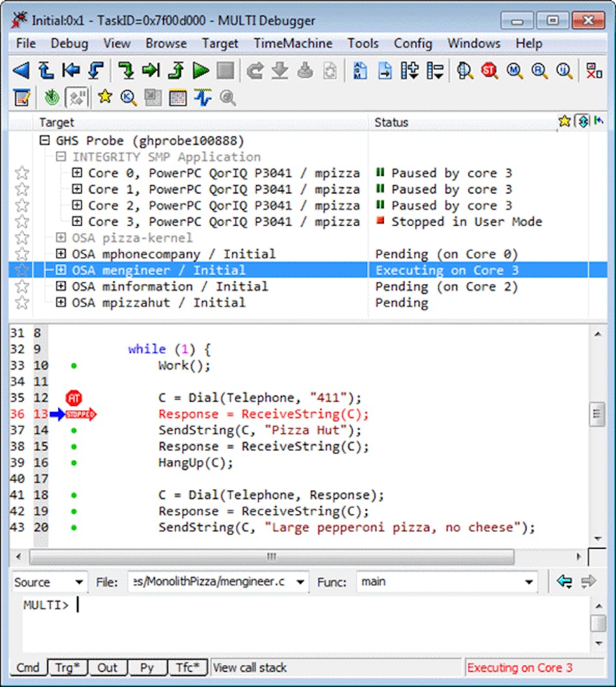Collapse the GHS Probe tree node
Viewport: 616px width, 687px height.
[x=44, y=140]
